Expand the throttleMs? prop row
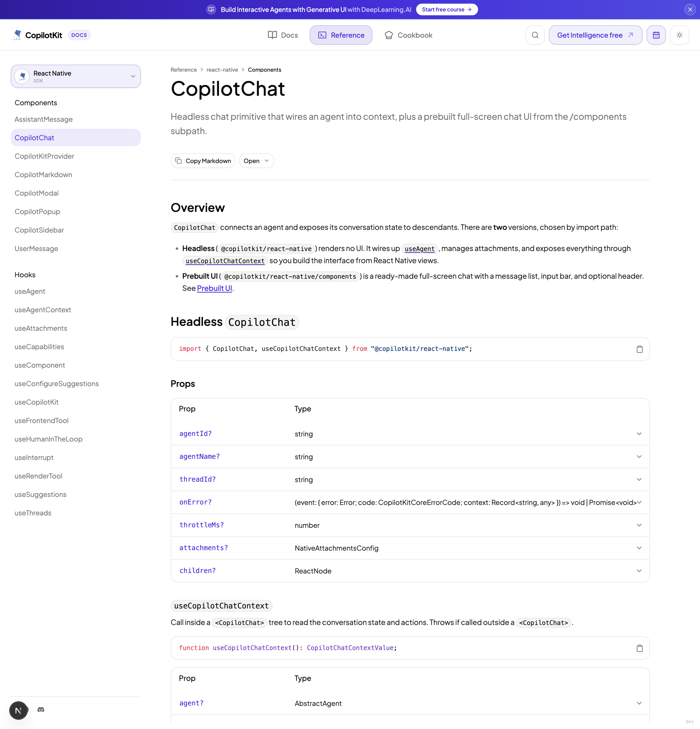Screen dimensions: 700x729 [410, 525]
